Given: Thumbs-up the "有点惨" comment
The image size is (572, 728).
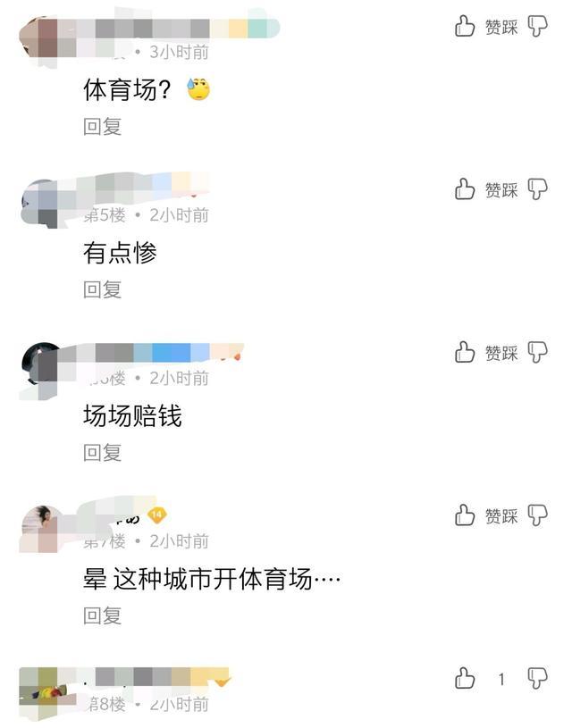Looking at the screenshot, I should click(464, 189).
